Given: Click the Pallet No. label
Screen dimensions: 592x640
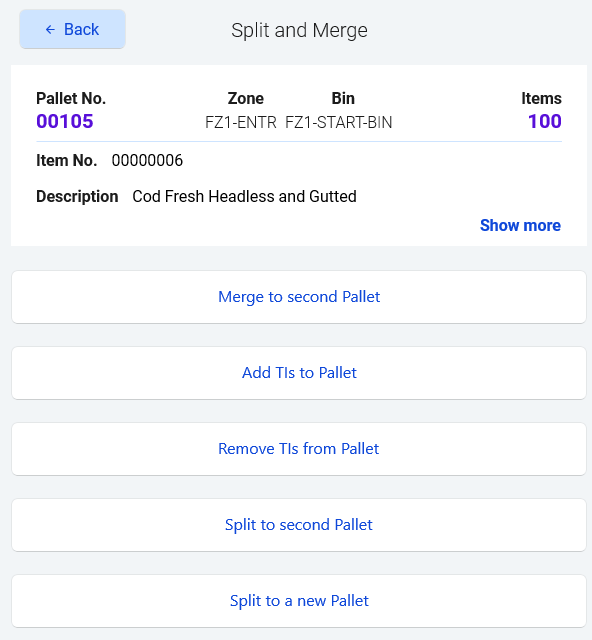Looking at the screenshot, I should (71, 98).
